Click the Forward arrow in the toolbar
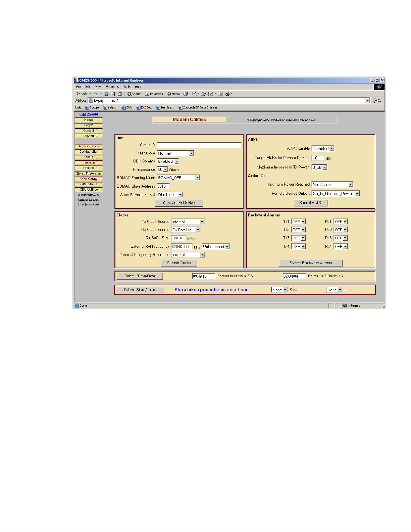Screen dimensions: 411x532 pyautogui.click(x=96, y=94)
